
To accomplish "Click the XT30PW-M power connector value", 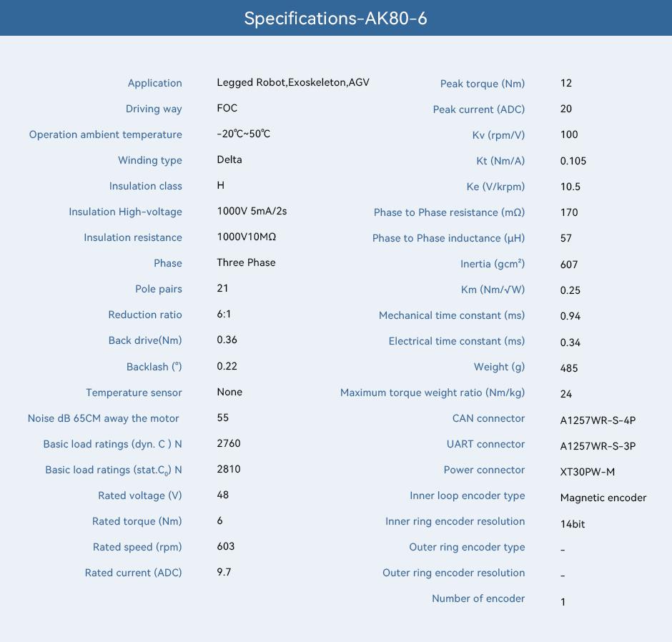I will click(588, 472).
